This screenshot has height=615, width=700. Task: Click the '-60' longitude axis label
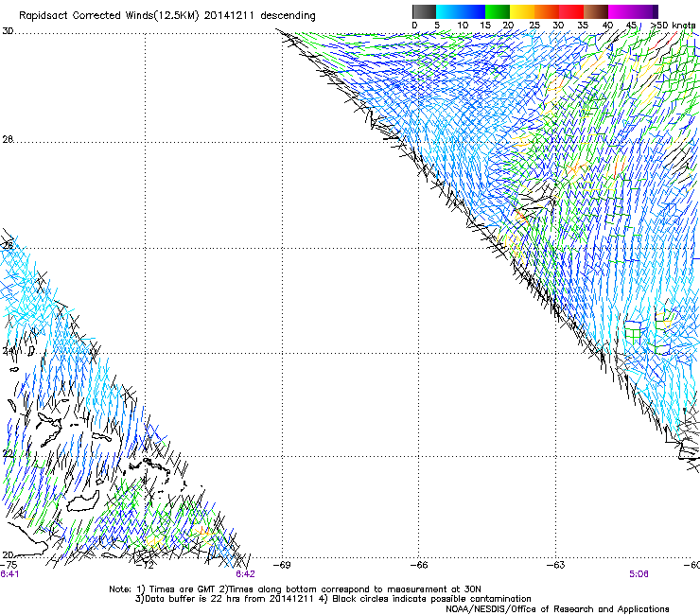(x=691, y=566)
